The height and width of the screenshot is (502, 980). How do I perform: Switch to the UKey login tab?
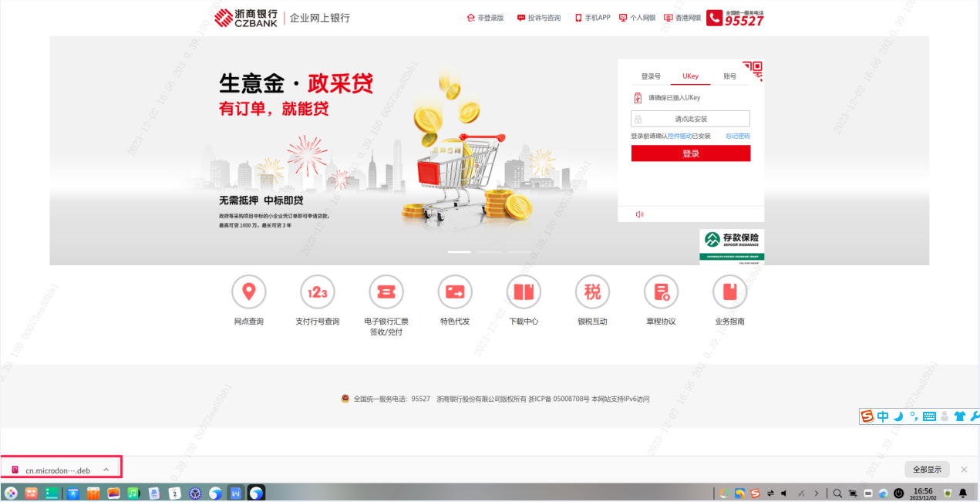pyautogui.click(x=690, y=76)
